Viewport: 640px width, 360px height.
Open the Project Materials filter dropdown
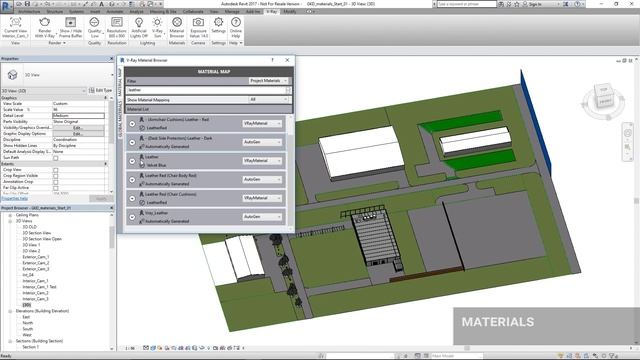pos(269,81)
